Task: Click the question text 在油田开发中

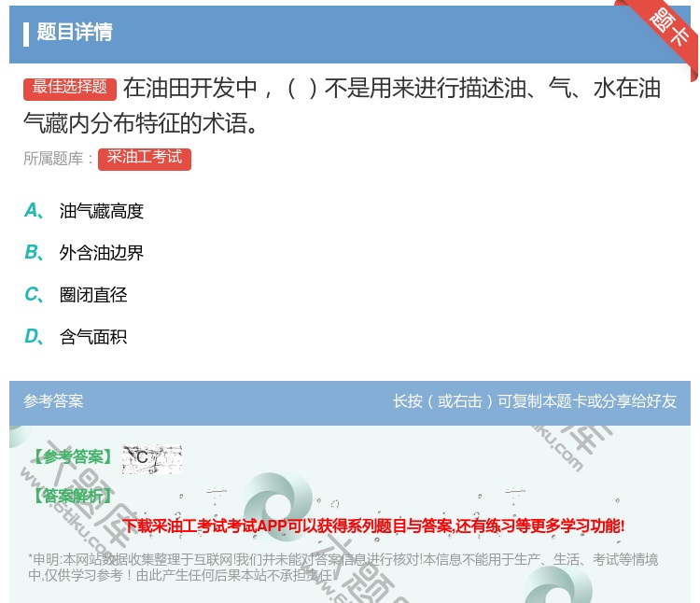Action: coord(342,105)
